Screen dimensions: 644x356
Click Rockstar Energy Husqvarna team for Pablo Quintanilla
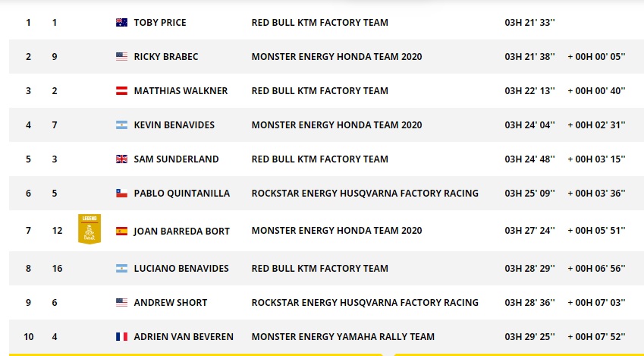click(x=365, y=194)
